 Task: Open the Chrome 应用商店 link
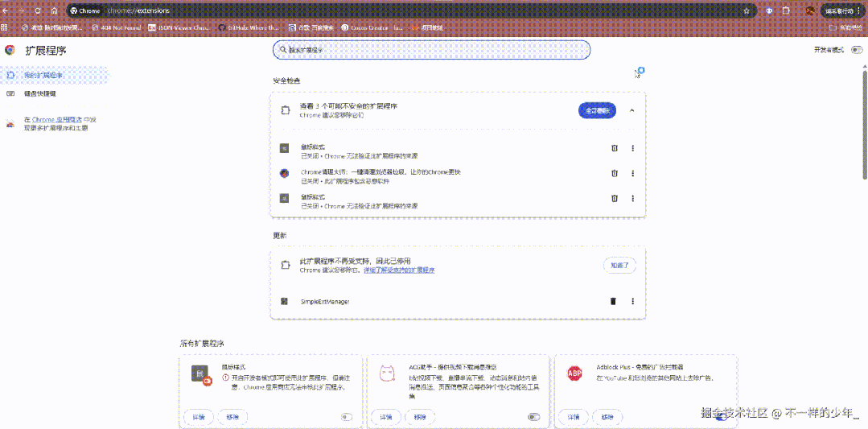coord(57,120)
